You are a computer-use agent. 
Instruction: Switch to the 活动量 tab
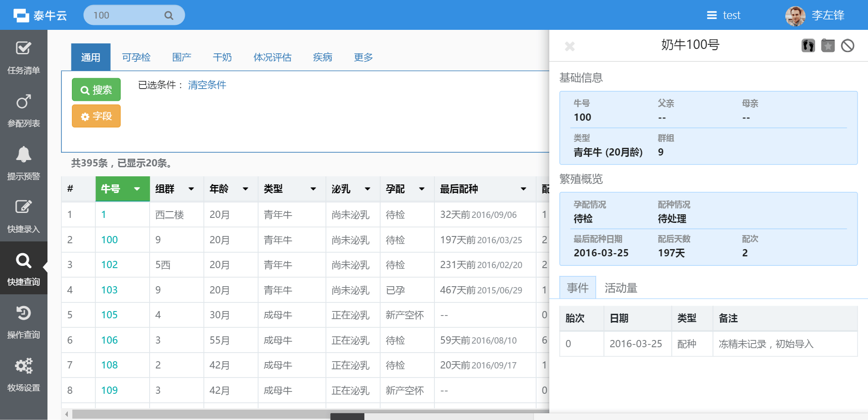621,288
